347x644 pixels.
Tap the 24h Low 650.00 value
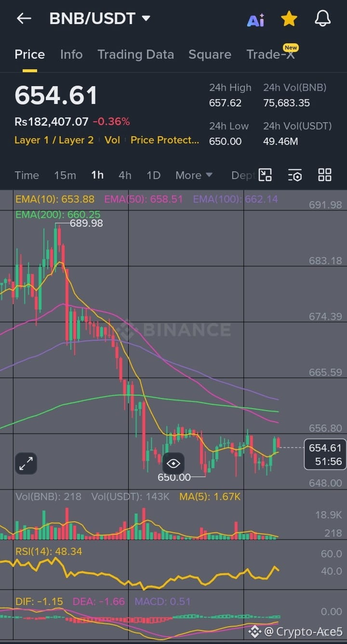tap(226, 141)
